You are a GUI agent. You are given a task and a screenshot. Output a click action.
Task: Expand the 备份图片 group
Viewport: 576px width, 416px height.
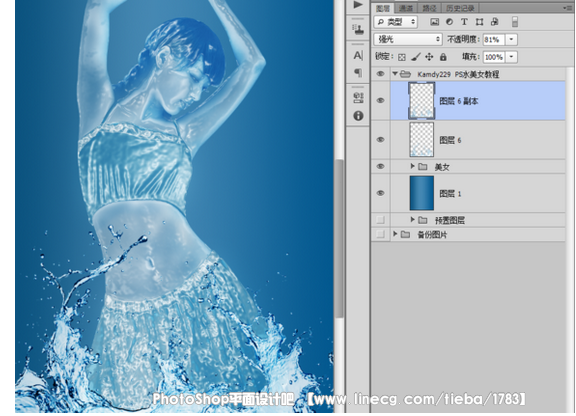click(x=395, y=234)
